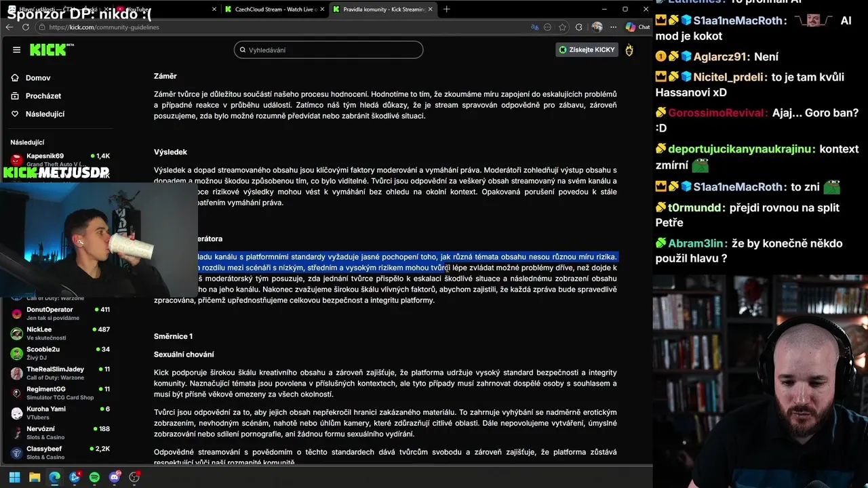
Task: Click NickLee viewer count 487
Action: coord(100,329)
